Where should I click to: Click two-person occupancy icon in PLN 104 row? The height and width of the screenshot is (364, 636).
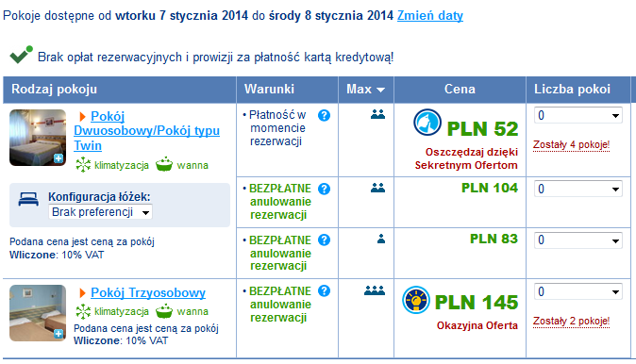point(377,188)
